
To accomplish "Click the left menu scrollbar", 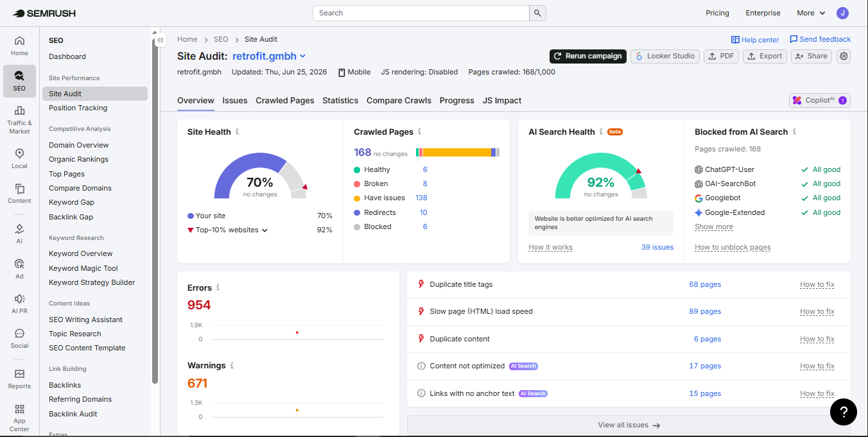I will click(x=155, y=212).
